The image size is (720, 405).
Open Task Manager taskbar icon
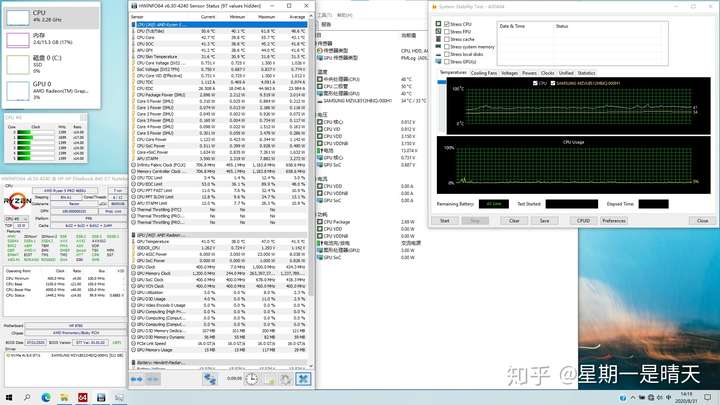click(x=119, y=397)
